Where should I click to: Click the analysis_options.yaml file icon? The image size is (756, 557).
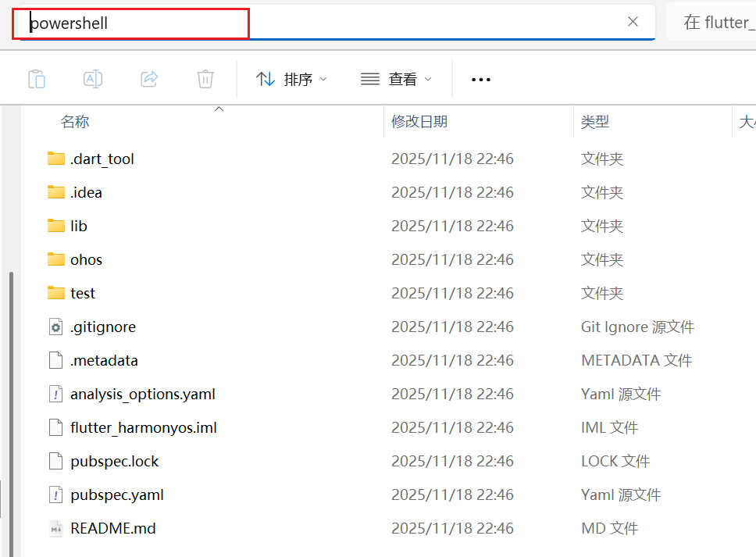pyautogui.click(x=56, y=394)
